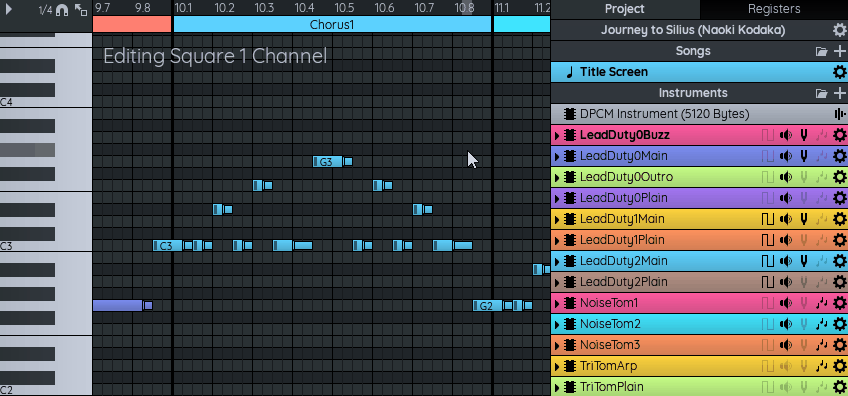This screenshot has width=848, height=396.
Task: Toggle the snap magnet icon
Action: tap(62, 10)
